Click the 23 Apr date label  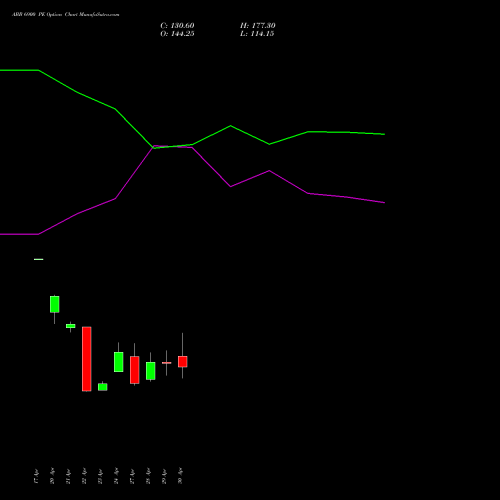coord(100,476)
